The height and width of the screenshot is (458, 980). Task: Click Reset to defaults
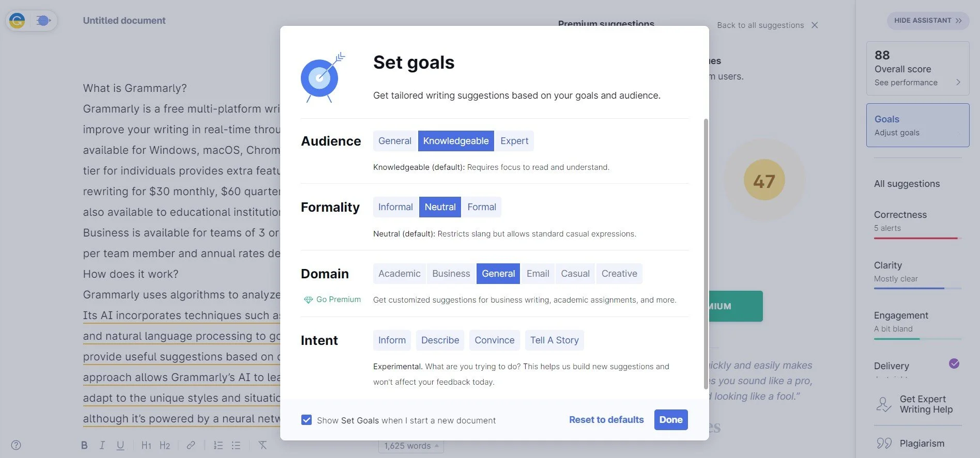click(606, 420)
